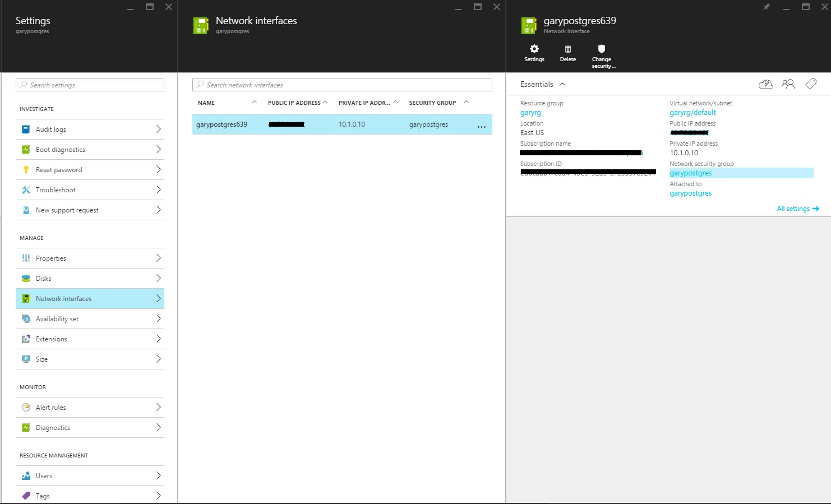Click private IP 10.1.0.10 table cell
The image size is (831, 504).
coord(352,124)
